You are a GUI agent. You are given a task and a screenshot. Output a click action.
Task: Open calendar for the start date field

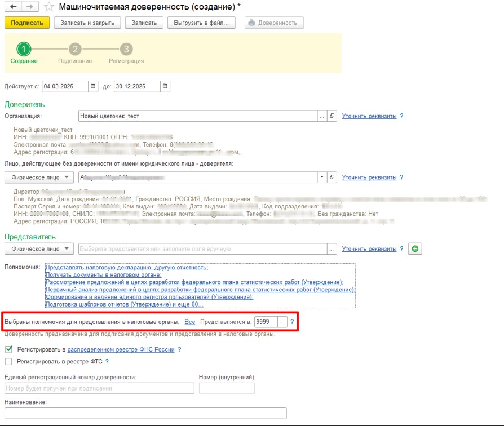pos(93,86)
